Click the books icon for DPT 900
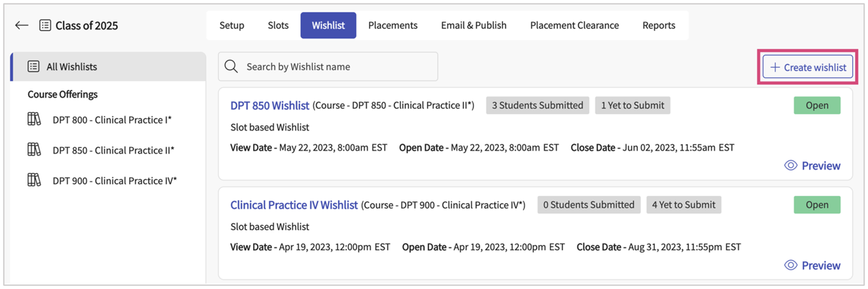Screen dimensions: 868x289 tap(34, 180)
